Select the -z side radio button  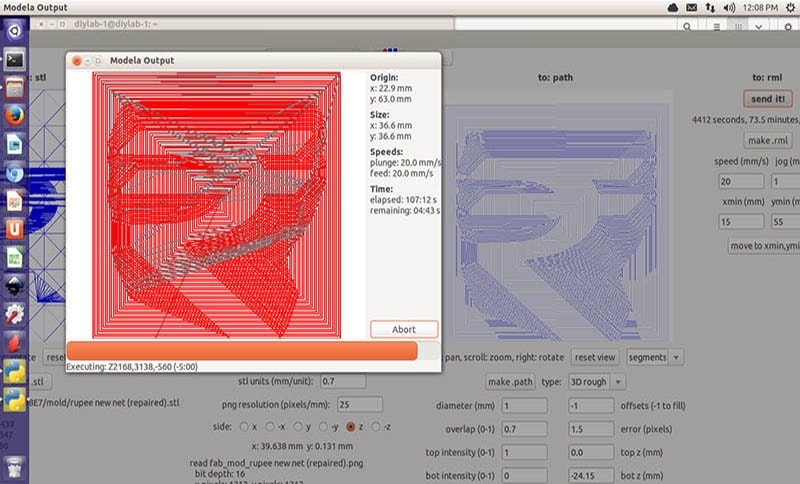tap(376, 426)
